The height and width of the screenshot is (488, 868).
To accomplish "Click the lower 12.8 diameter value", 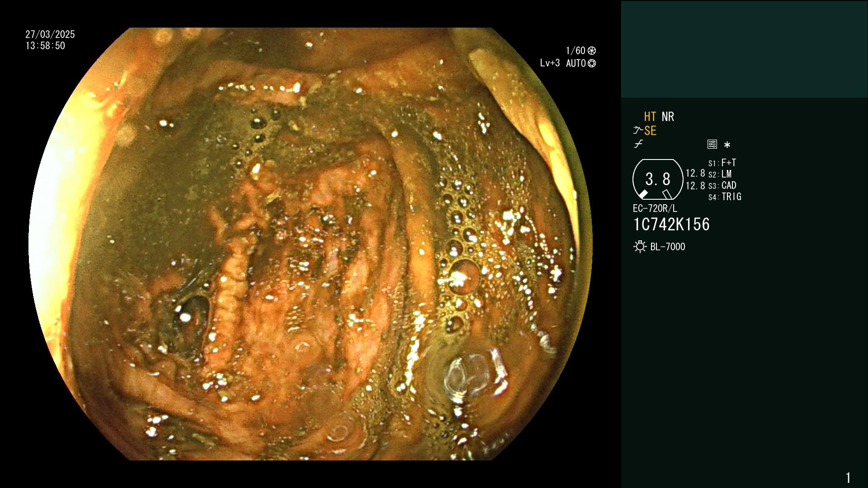I will (x=695, y=186).
